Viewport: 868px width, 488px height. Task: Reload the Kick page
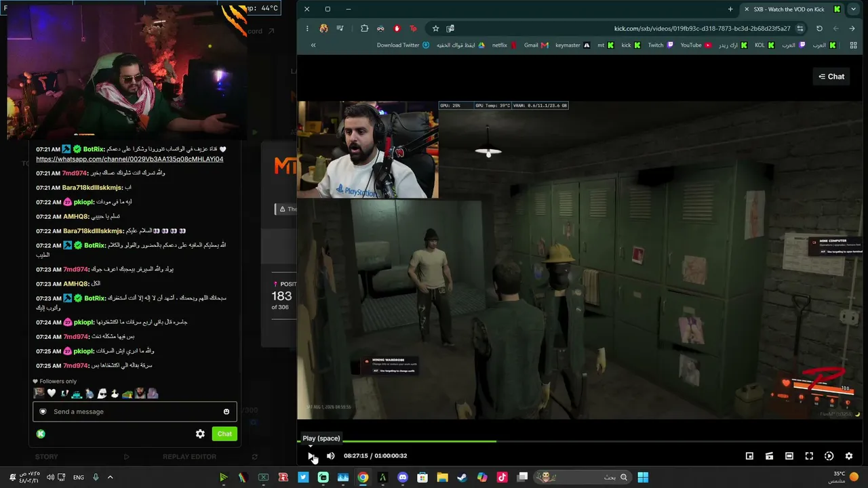(x=819, y=28)
